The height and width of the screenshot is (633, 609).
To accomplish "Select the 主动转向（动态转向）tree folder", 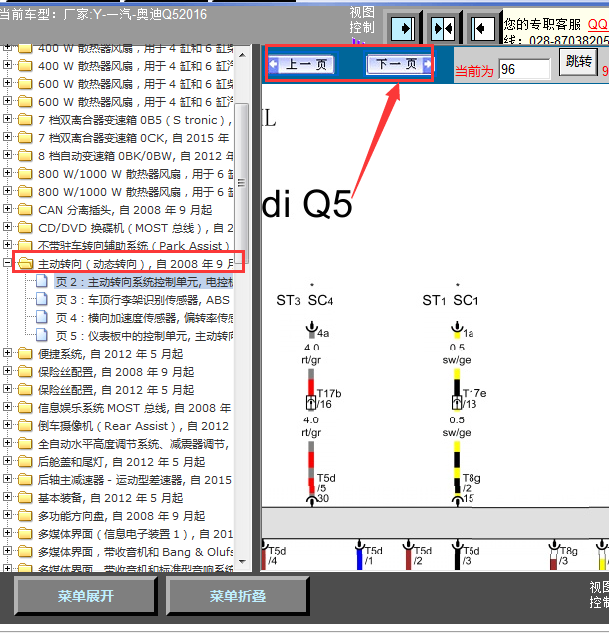I will pos(135,264).
